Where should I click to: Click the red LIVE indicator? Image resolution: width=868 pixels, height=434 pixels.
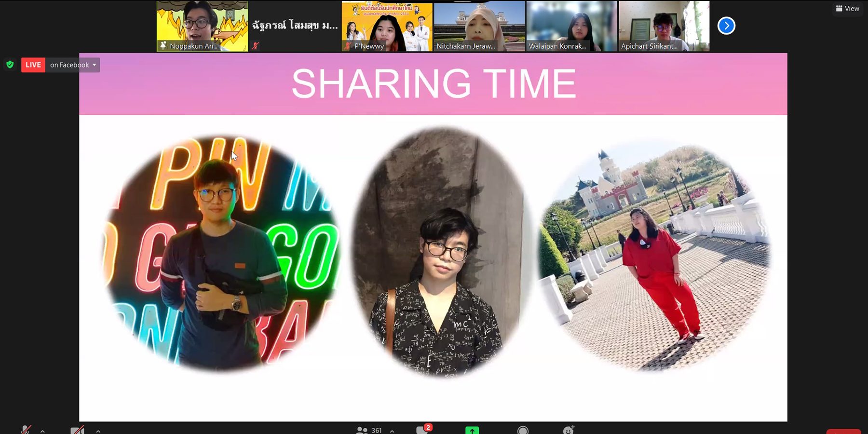33,65
